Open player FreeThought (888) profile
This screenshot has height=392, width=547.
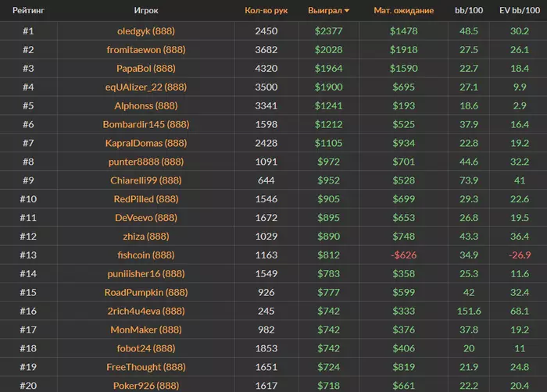(146, 367)
